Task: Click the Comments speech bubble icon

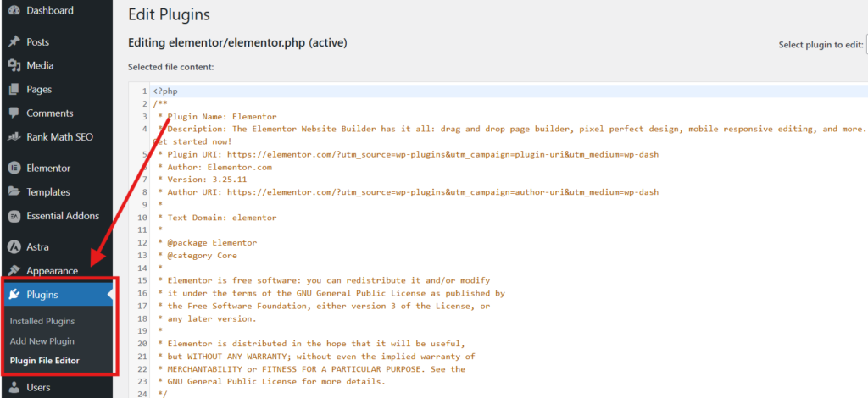Action: (14, 113)
